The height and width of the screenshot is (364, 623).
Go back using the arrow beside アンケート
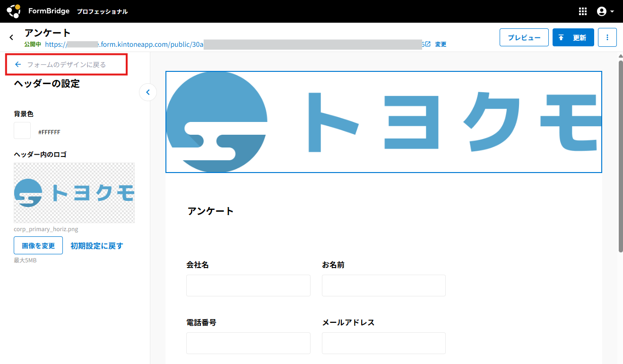pyautogui.click(x=11, y=37)
